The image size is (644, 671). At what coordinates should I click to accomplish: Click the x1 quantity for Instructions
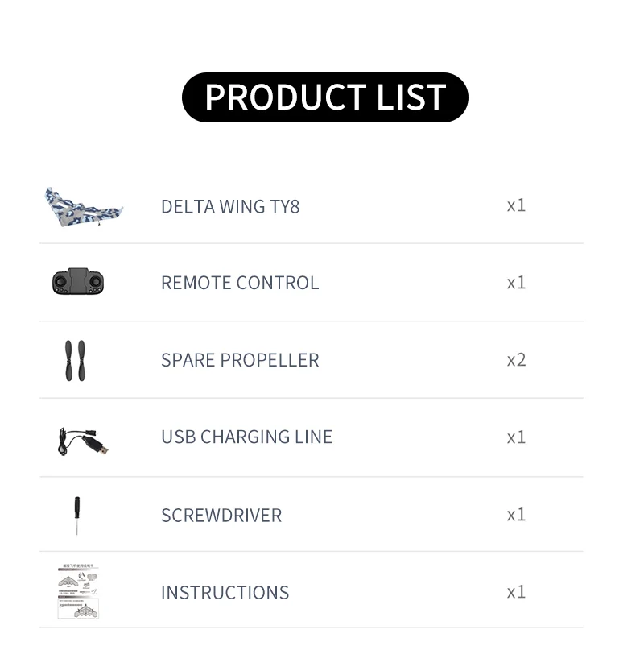pos(516,592)
